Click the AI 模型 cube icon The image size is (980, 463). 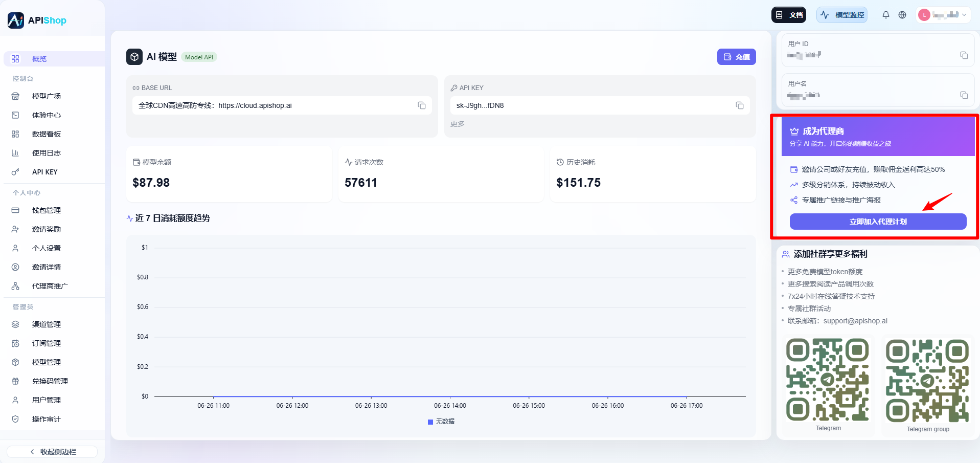click(x=134, y=57)
